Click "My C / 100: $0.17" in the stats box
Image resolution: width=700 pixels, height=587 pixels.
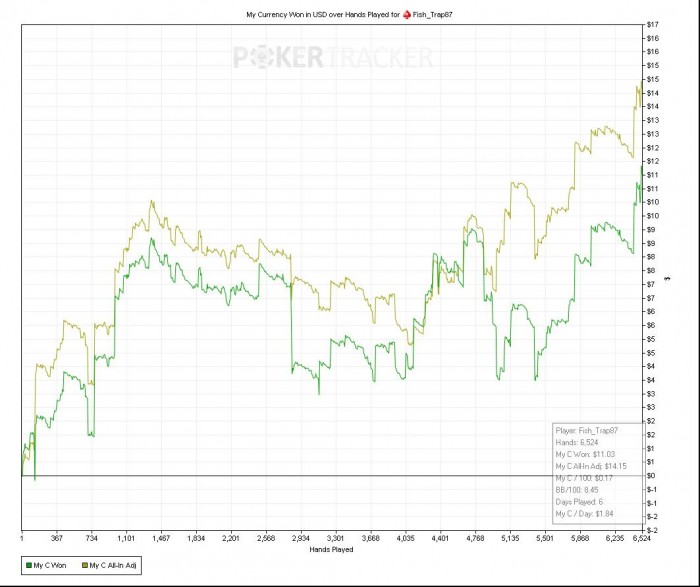click(584, 478)
